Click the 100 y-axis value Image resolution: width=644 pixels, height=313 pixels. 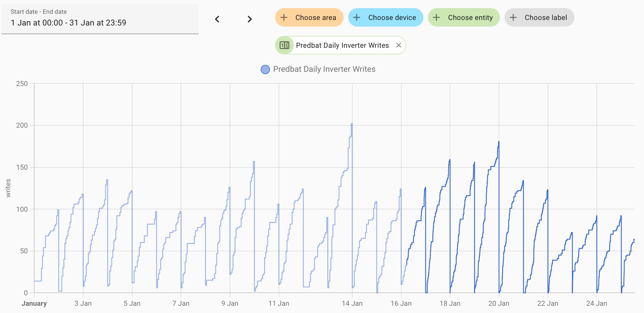pyautogui.click(x=22, y=209)
